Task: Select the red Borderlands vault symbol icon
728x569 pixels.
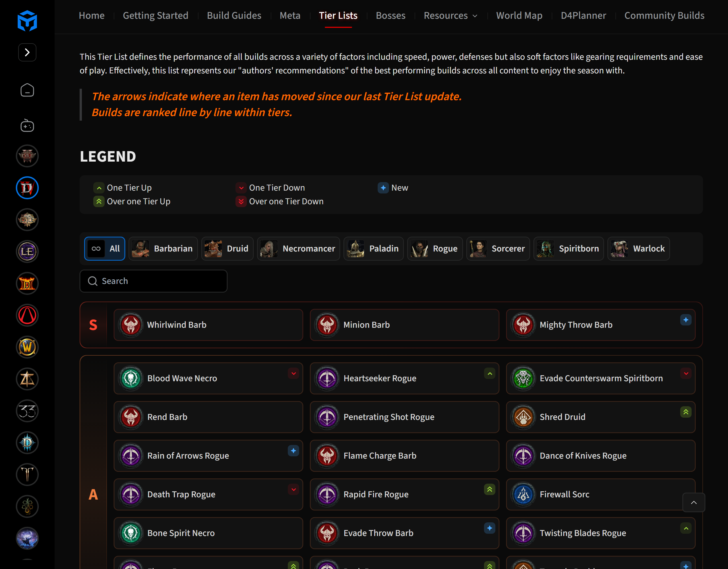Action: [27, 315]
